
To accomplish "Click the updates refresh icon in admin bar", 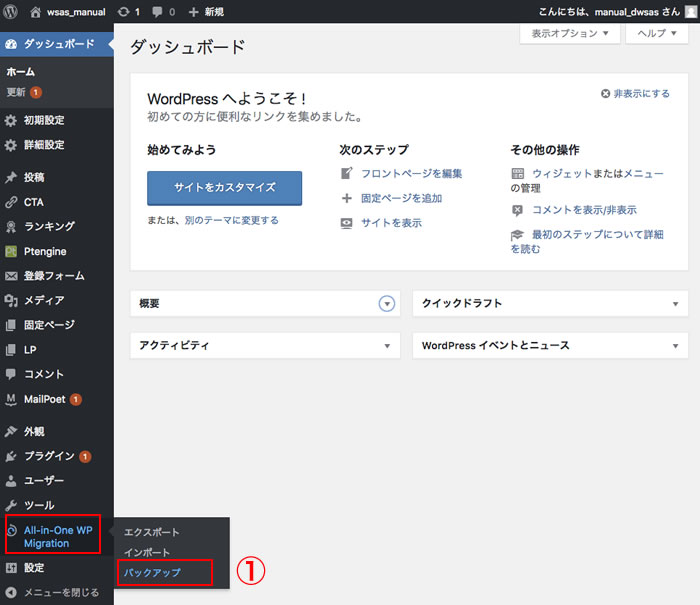I will pos(121,12).
